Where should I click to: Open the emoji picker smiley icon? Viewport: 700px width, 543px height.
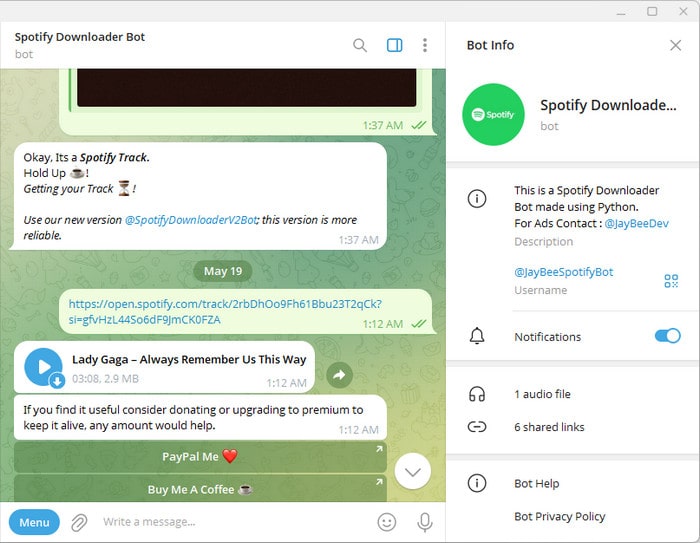tap(387, 522)
